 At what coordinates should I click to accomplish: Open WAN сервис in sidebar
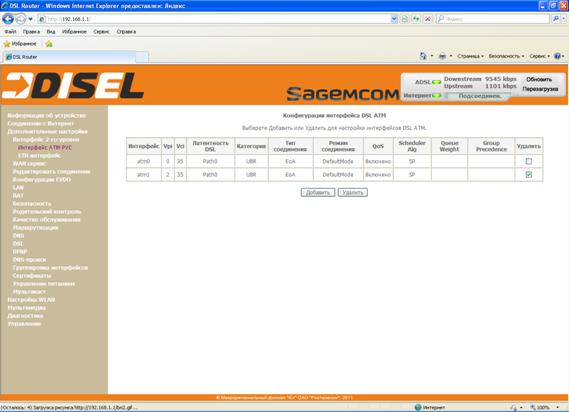[x=29, y=164]
